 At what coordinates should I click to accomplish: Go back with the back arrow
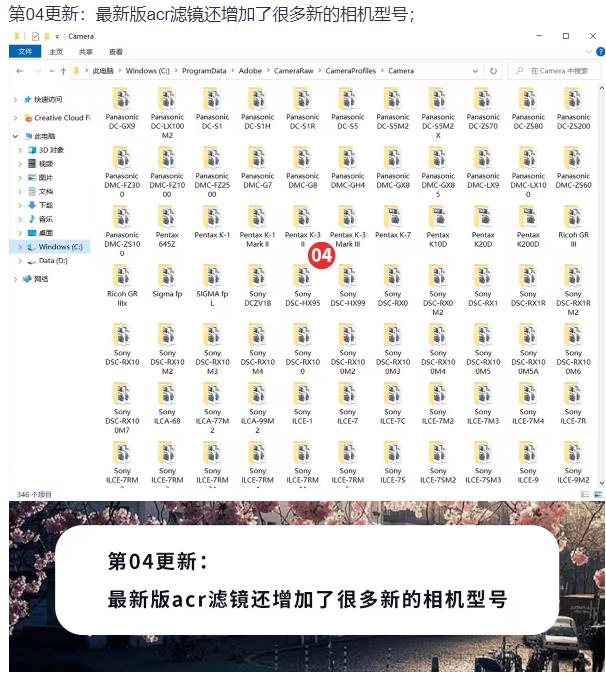pyautogui.click(x=19, y=71)
